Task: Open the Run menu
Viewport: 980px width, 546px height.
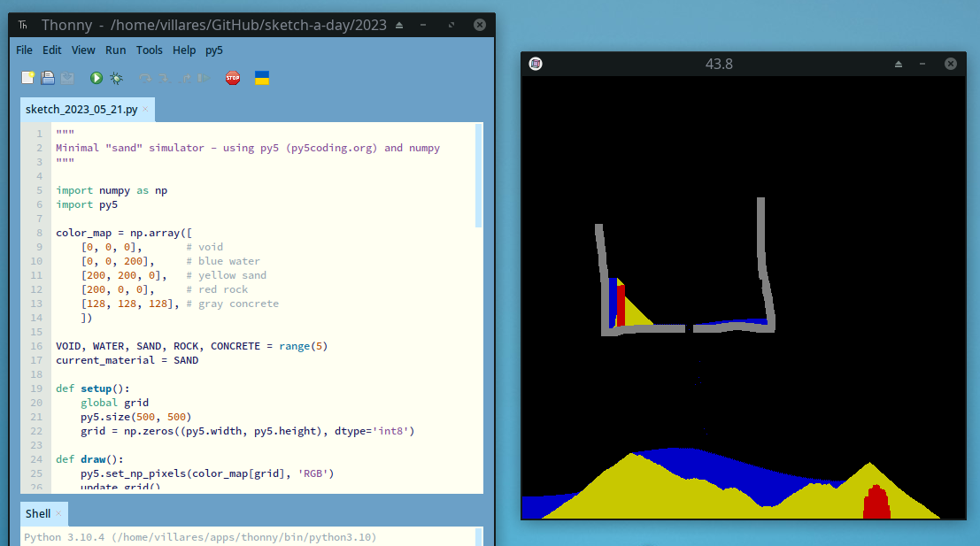Action: click(x=115, y=50)
